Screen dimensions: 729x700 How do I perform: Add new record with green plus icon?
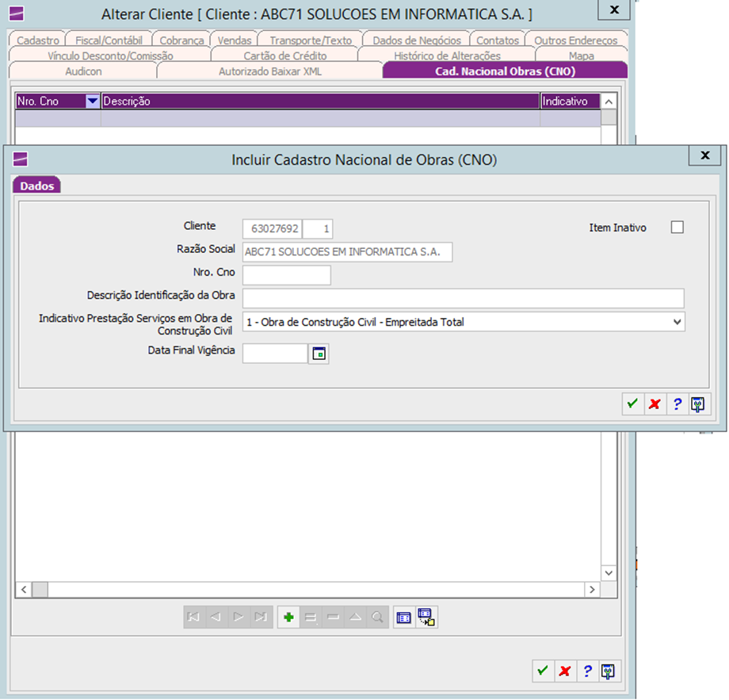point(288,618)
